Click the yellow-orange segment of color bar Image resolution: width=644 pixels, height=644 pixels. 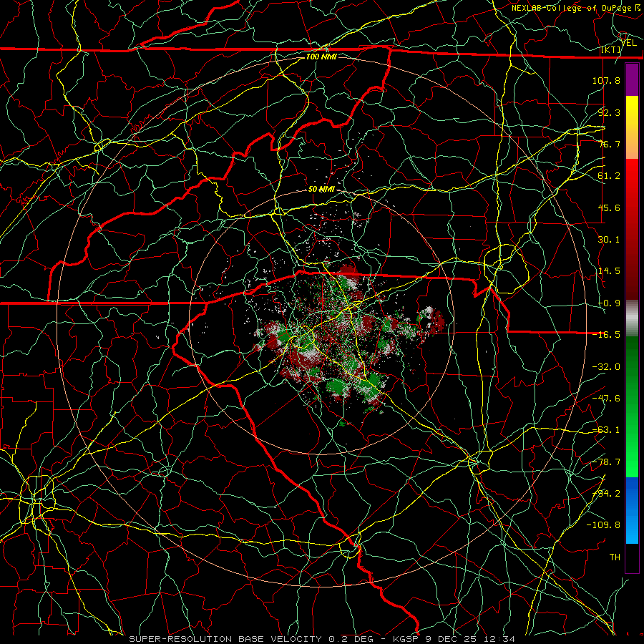(632, 127)
